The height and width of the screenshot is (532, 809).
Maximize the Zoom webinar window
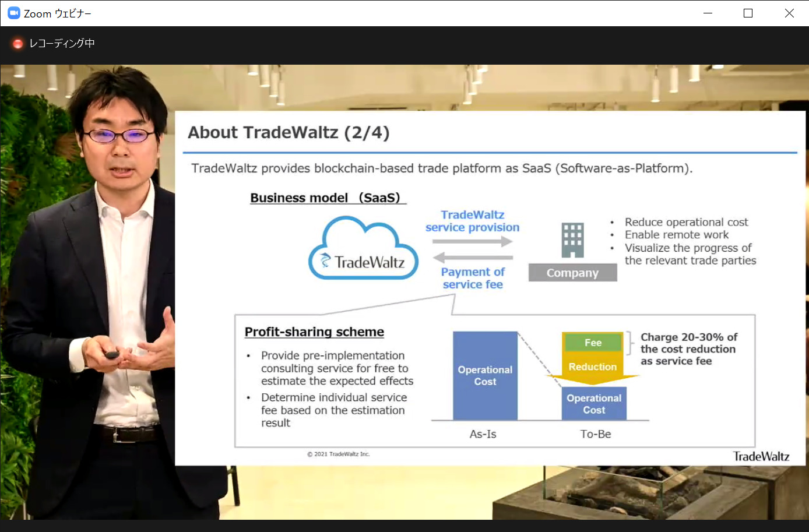point(748,13)
